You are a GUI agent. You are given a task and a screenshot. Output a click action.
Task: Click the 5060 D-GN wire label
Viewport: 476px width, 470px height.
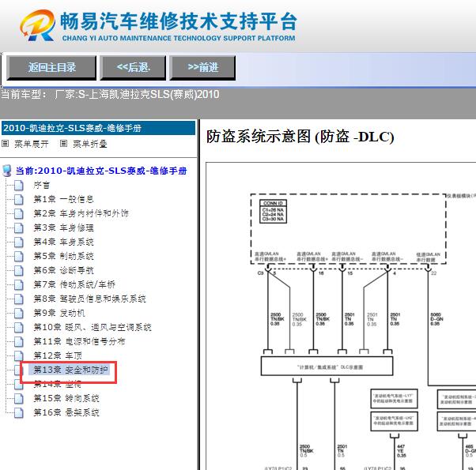[436, 319]
